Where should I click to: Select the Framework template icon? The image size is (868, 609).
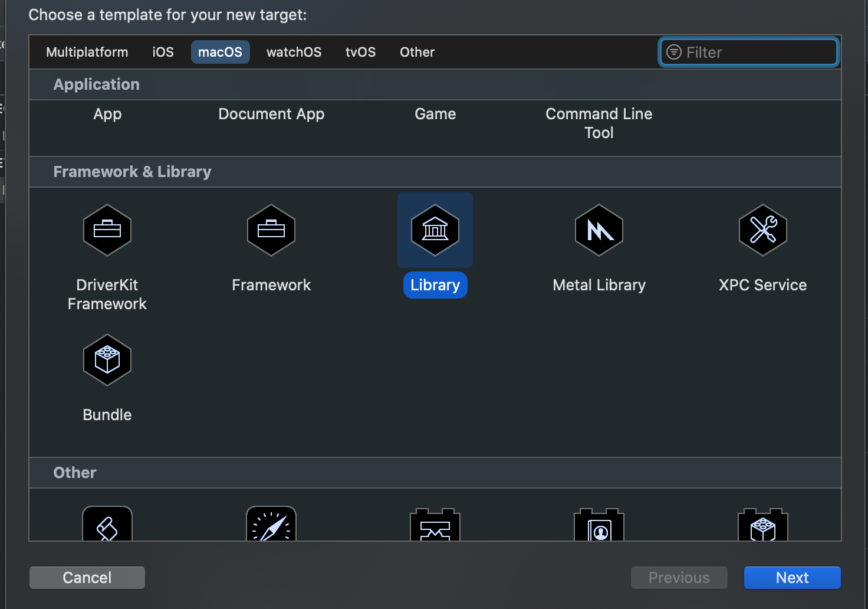click(x=271, y=230)
